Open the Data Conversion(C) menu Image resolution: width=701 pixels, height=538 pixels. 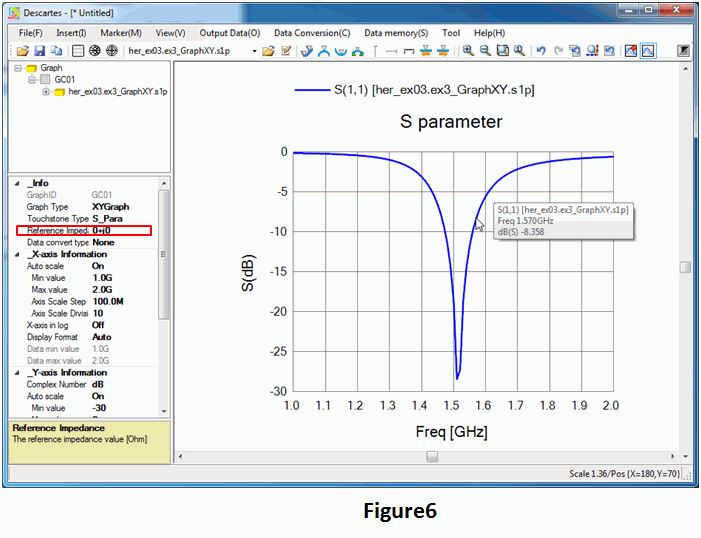pyautogui.click(x=312, y=33)
